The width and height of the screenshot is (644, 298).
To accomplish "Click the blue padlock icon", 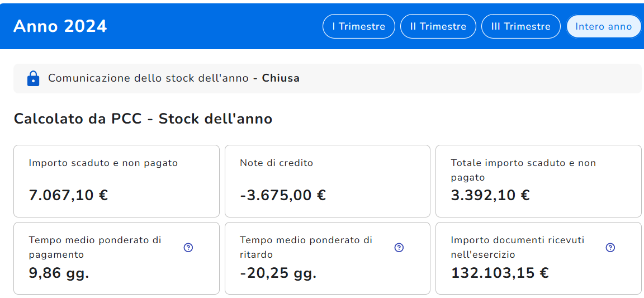I will [34, 78].
